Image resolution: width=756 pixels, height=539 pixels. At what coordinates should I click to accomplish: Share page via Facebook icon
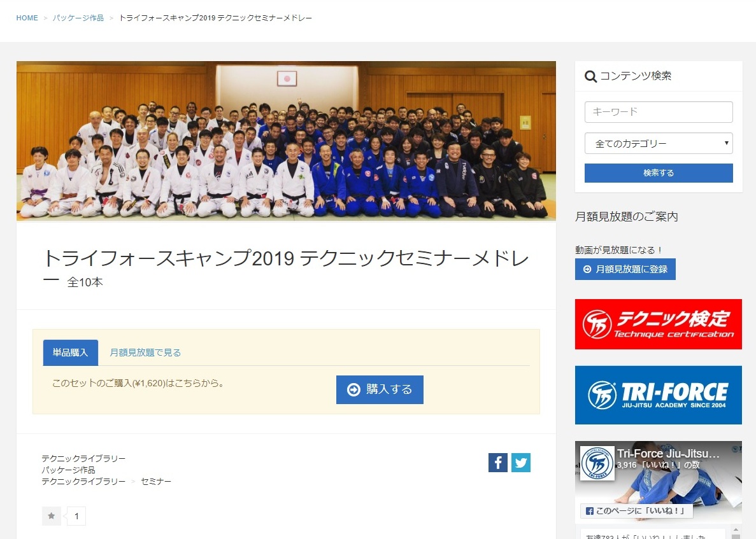point(497,463)
